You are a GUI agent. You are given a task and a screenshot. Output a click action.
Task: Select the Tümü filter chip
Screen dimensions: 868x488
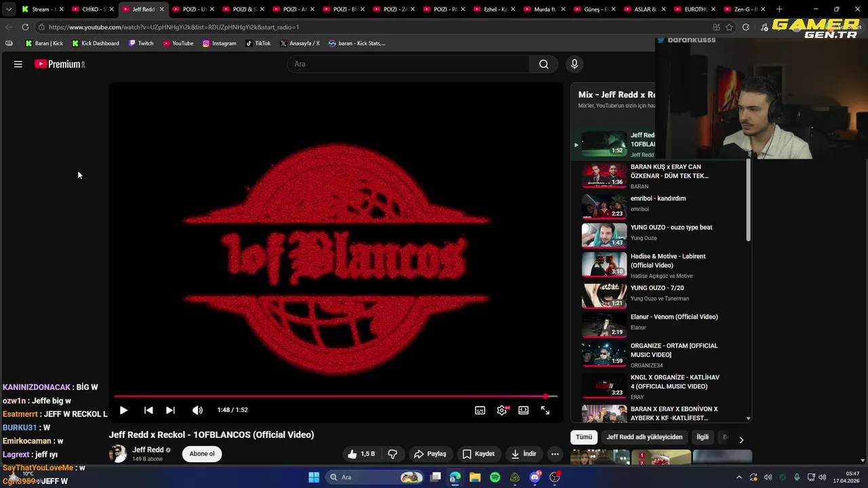(x=584, y=437)
